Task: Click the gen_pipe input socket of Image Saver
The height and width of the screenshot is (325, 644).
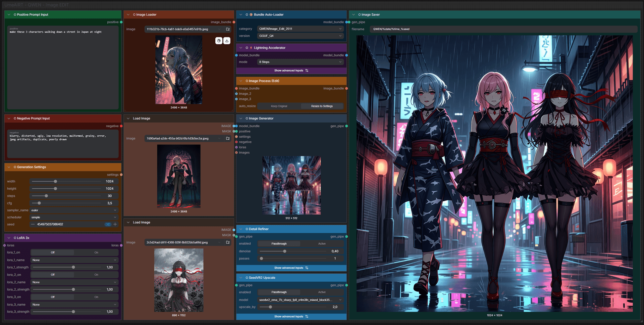Action: 349,22
